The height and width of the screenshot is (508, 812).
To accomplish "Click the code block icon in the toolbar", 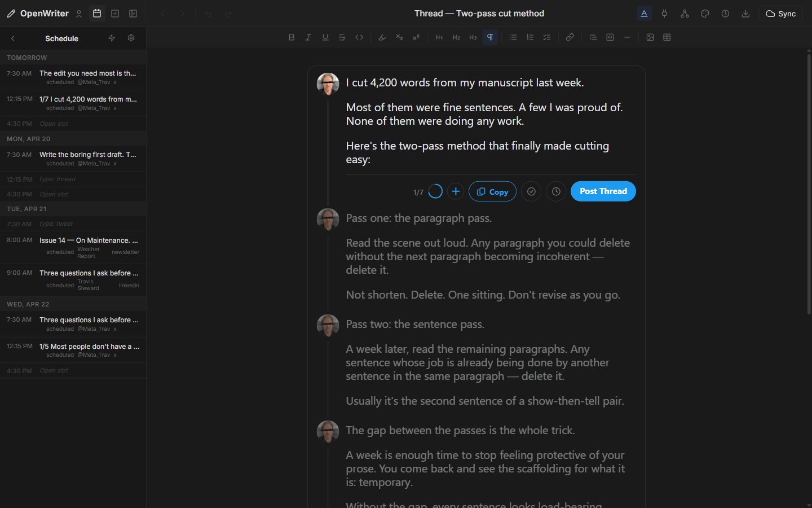I will point(610,37).
